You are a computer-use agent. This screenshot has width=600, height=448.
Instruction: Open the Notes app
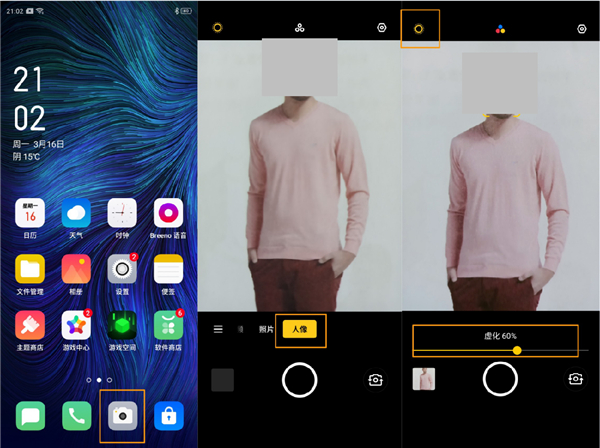pyautogui.click(x=168, y=269)
